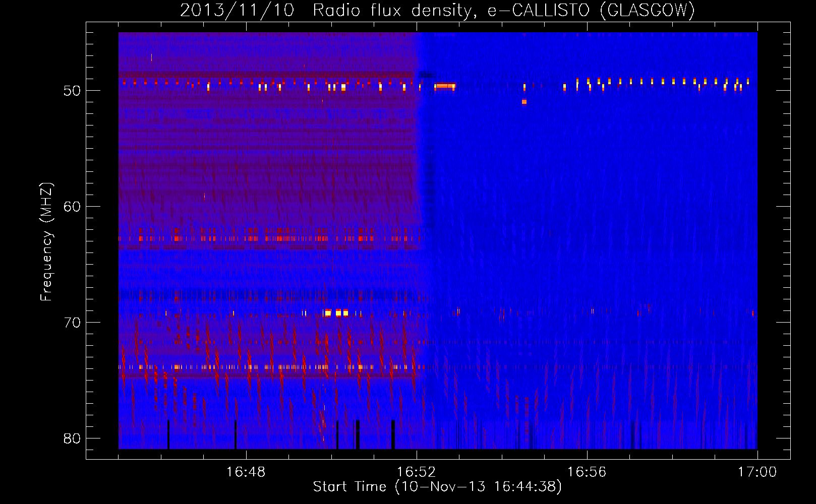Click the 80 MHz frequency tick label
Viewport: 816px width, 504px height.
(x=72, y=438)
